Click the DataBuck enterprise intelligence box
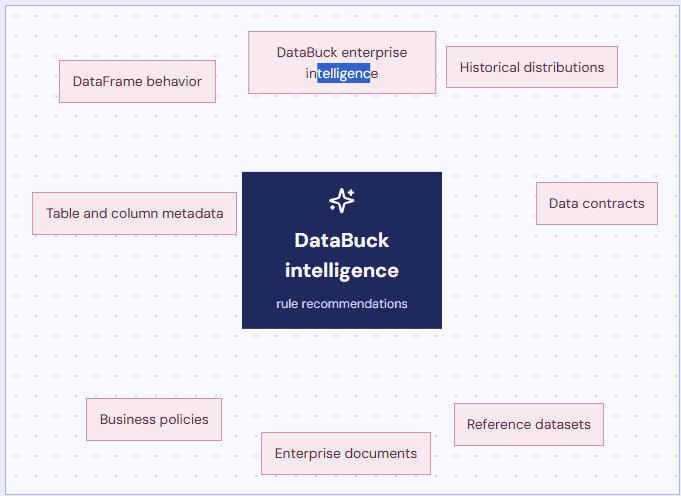Image resolution: width=681 pixels, height=496 pixels. pos(342,63)
